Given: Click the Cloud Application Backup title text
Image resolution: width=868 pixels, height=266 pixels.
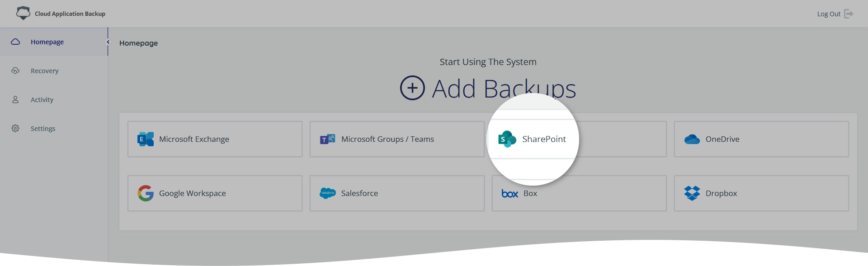Looking at the screenshot, I should 70,14.
